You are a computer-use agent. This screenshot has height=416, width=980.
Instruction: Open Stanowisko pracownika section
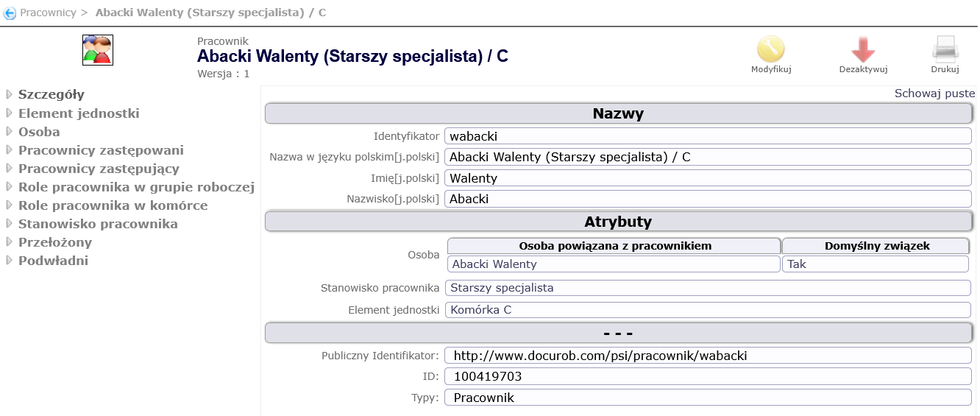pos(98,224)
